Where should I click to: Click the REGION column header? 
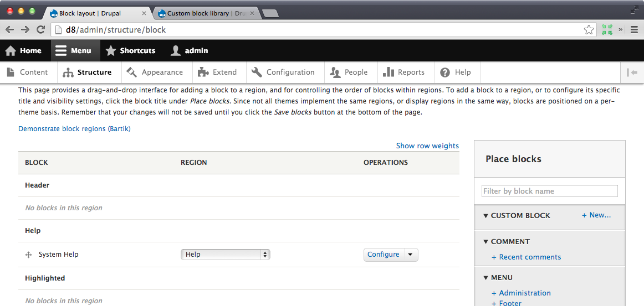tap(194, 163)
